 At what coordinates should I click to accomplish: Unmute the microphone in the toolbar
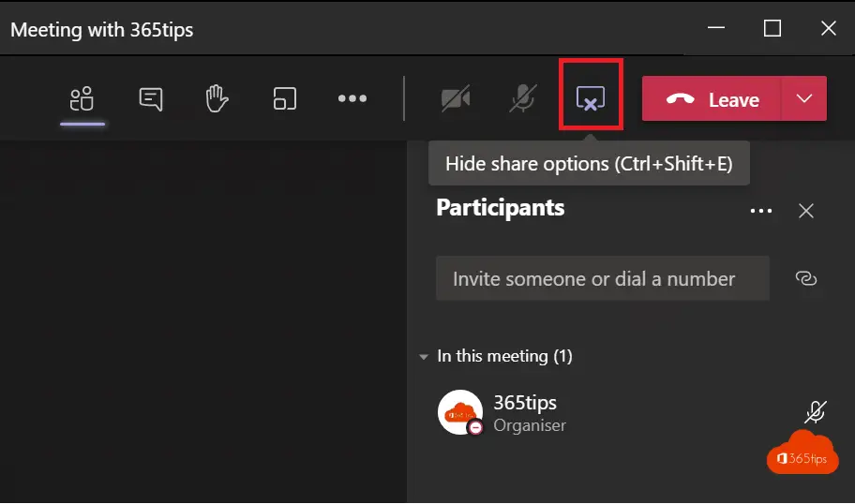click(x=522, y=98)
